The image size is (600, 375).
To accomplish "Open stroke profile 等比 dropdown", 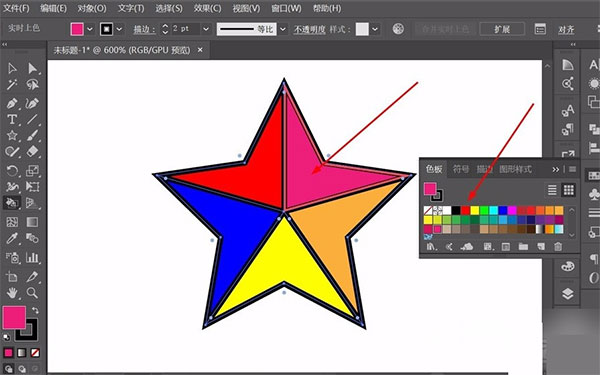I will (283, 29).
